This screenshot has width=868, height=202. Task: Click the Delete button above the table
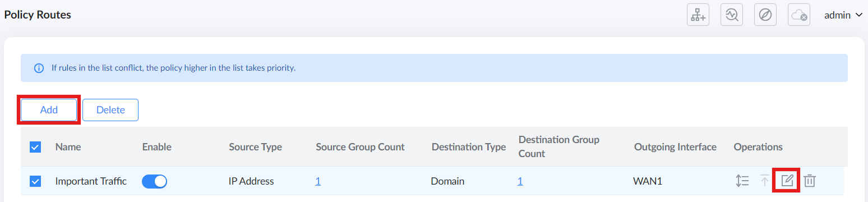(110, 110)
